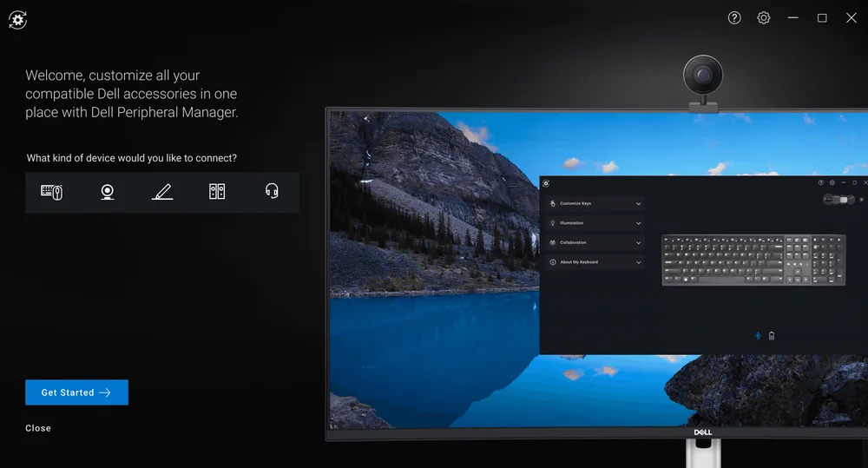Click the Illumination bulb icon in preview

pos(552,223)
